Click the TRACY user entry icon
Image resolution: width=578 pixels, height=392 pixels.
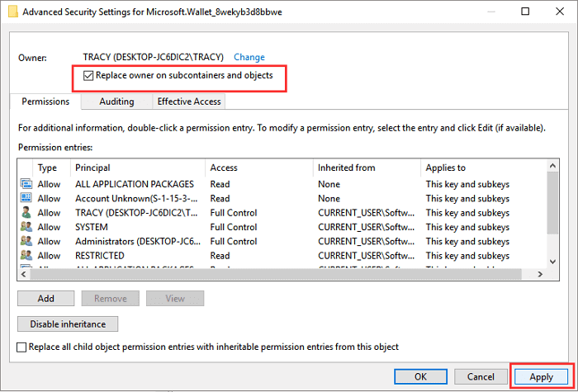pyautogui.click(x=25, y=213)
